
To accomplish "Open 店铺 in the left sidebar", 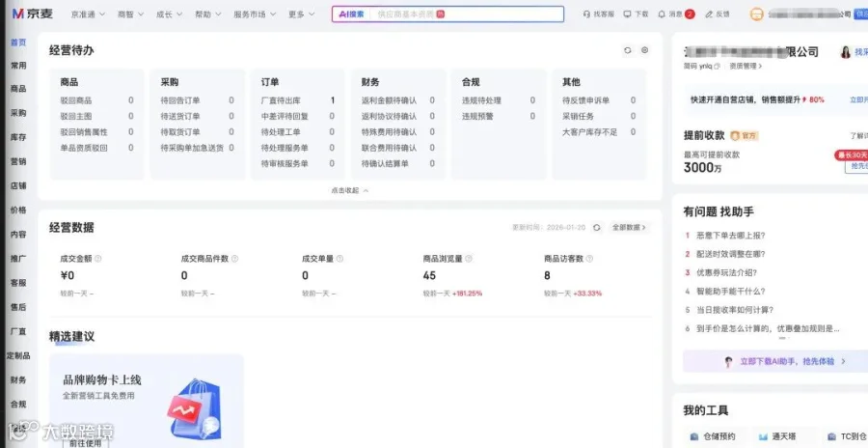I will coord(18,185).
